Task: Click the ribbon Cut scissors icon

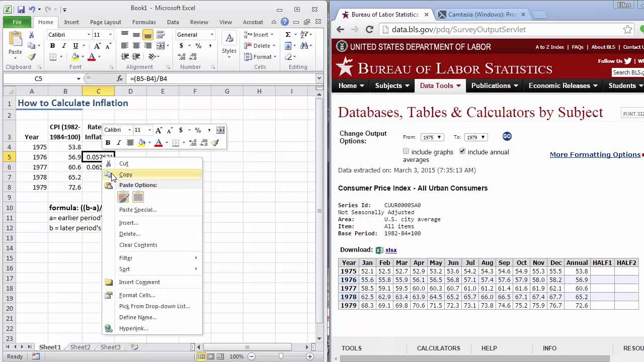Action: [x=31, y=35]
